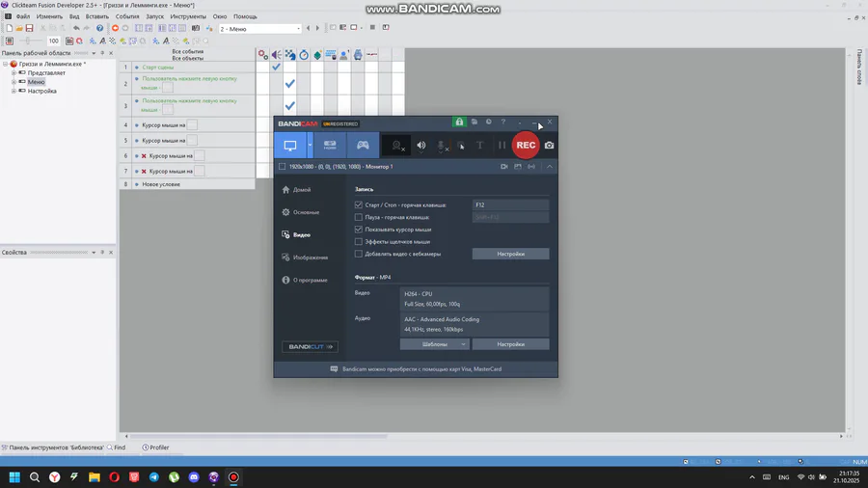Viewport: 868px width, 488px height.
Task: Click the Player object icon in event editor
Action: tap(344, 55)
